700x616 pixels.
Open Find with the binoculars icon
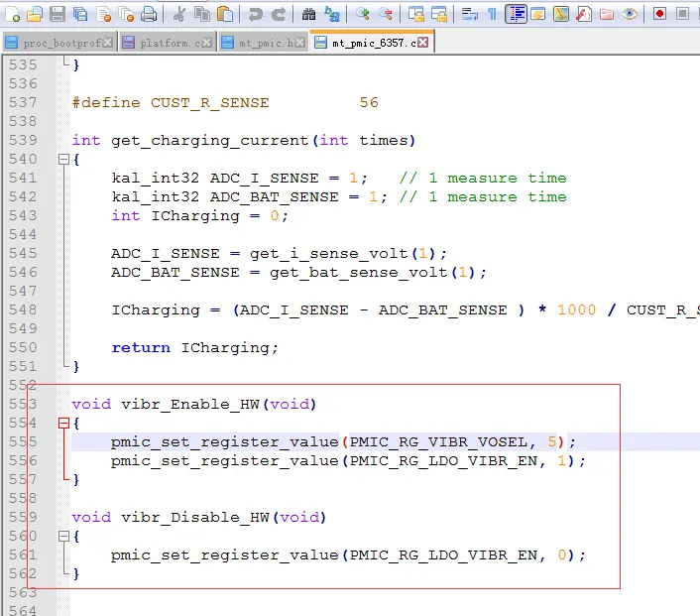pyautogui.click(x=308, y=14)
